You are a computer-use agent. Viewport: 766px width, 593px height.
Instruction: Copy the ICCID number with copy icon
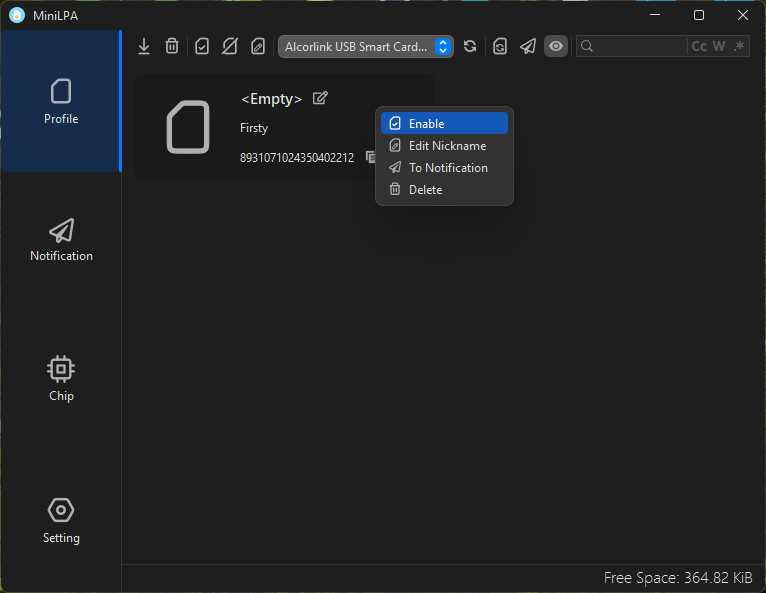click(x=369, y=157)
